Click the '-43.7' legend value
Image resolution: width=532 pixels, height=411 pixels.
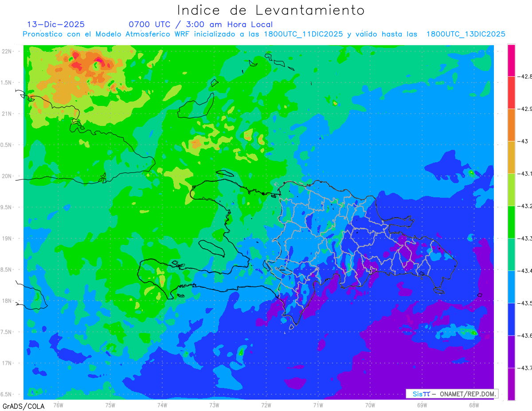[x=525, y=368]
